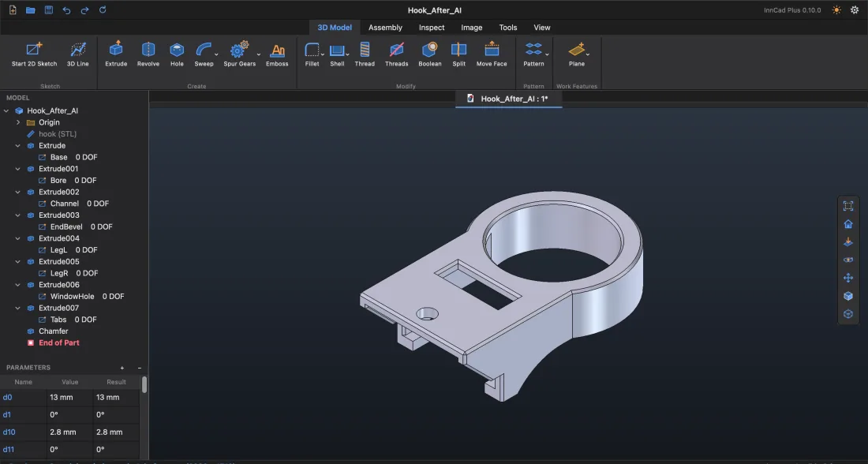Add a new parameter with plus button
The width and height of the screenshot is (868, 464).
pyautogui.click(x=122, y=368)
